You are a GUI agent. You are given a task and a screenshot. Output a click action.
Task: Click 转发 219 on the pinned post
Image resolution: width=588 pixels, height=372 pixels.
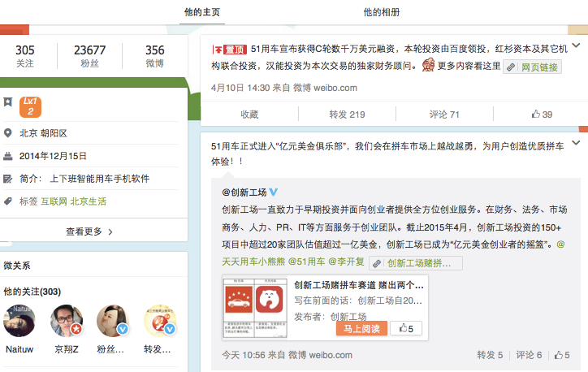(347, 114)
